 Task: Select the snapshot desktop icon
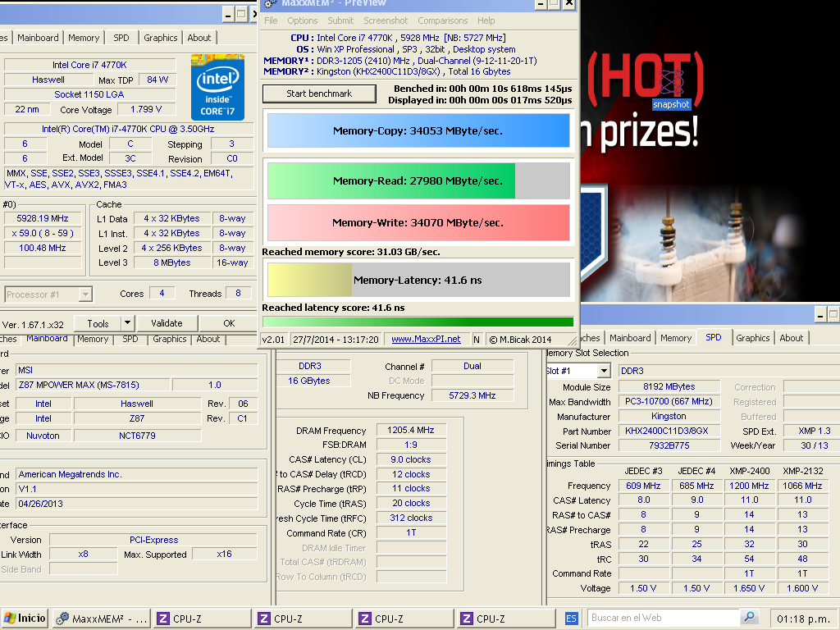coord(671,87)
